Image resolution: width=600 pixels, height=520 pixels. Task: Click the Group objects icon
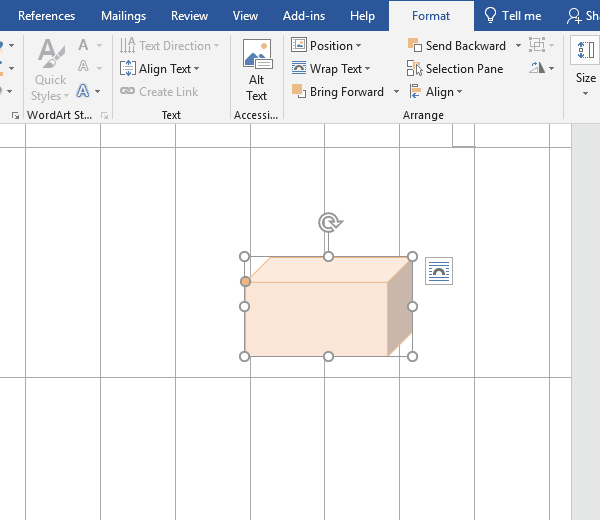click(537, 45)
